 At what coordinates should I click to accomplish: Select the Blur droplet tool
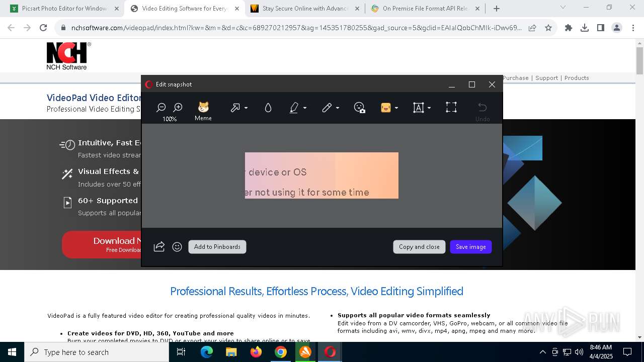click(x=268, y=108)
